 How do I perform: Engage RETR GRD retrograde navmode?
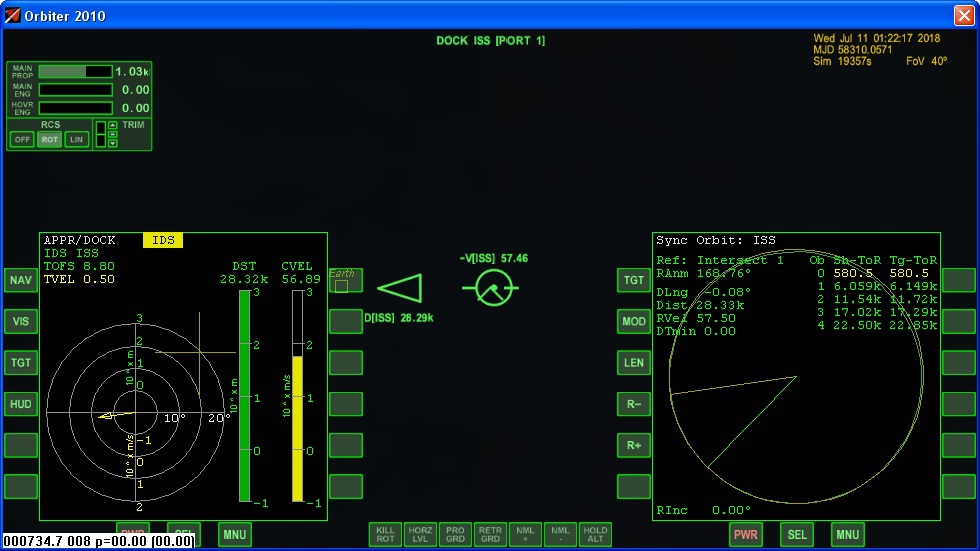(490, 534)
